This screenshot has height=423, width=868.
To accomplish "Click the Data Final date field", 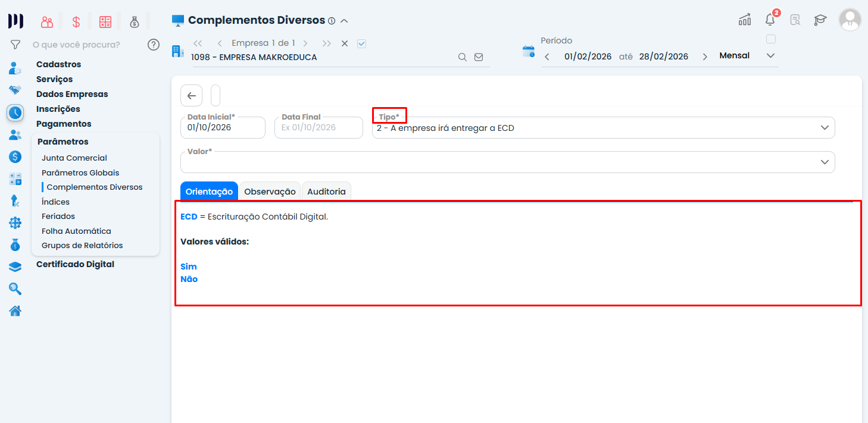I will click(x=319, y=128).
